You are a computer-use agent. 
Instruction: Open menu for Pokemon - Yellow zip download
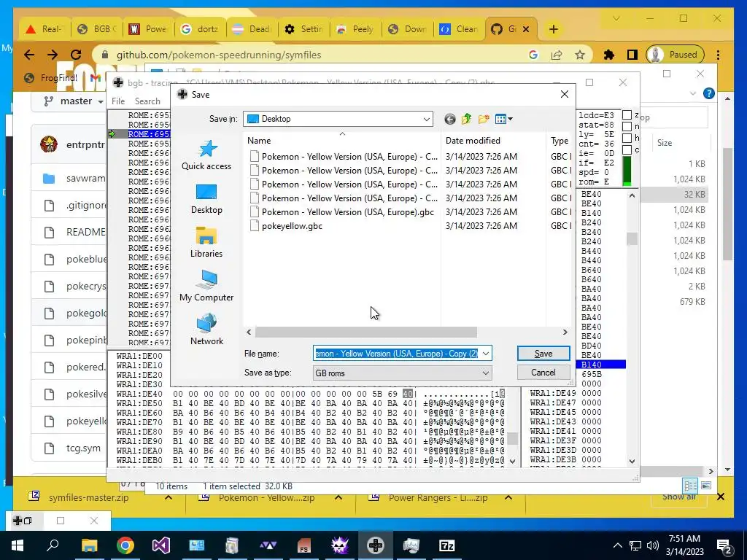point(338,497)
